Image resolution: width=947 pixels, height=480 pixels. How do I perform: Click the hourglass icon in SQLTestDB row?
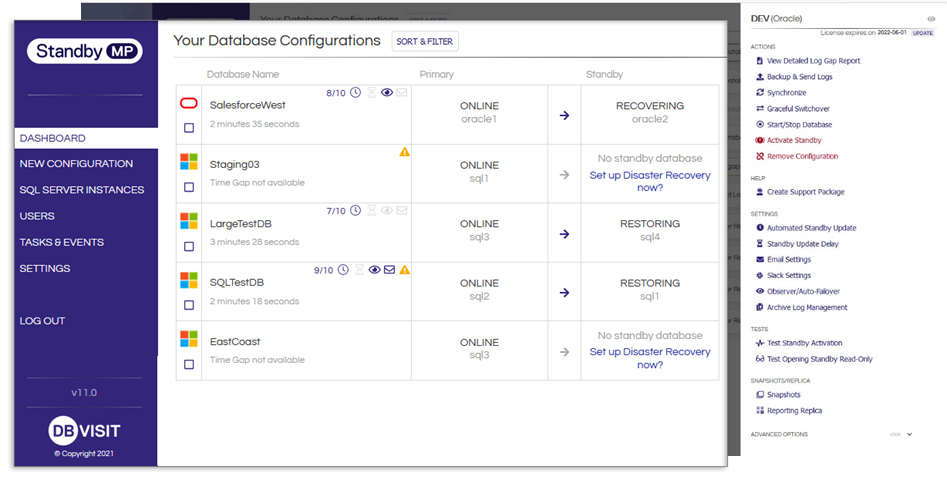click(359, 269)
